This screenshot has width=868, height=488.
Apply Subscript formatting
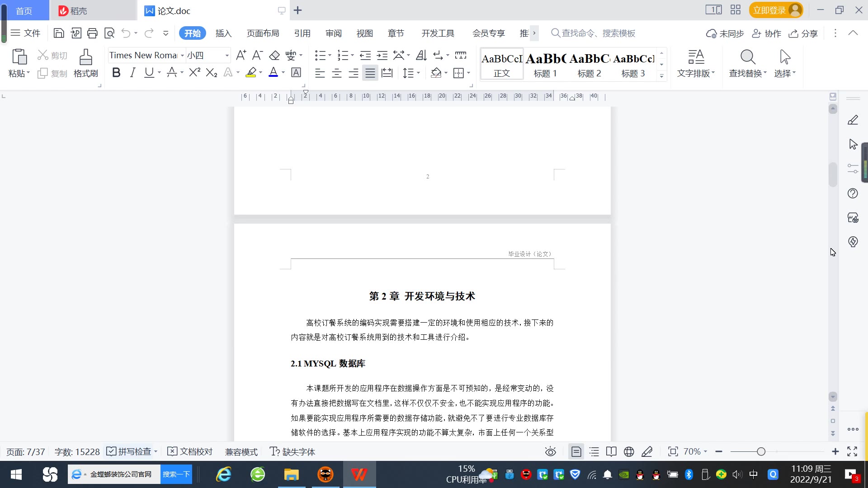click(x=212, y=72)
